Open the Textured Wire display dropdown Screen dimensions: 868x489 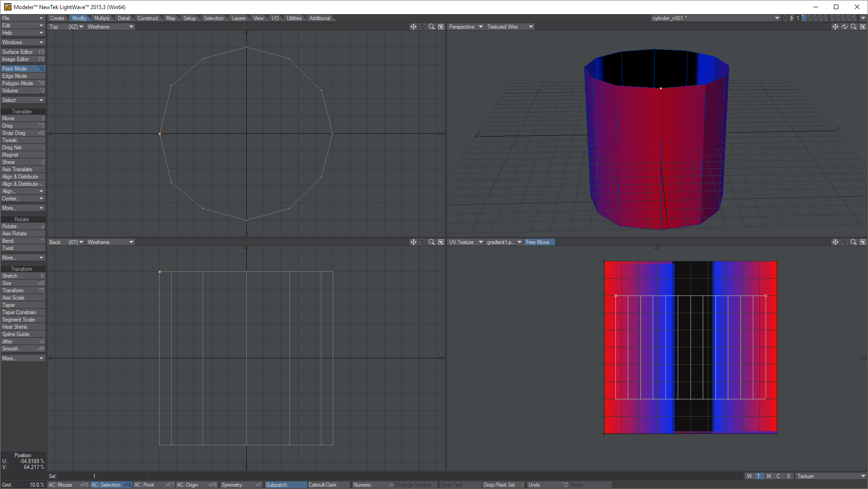pos(510,27)
